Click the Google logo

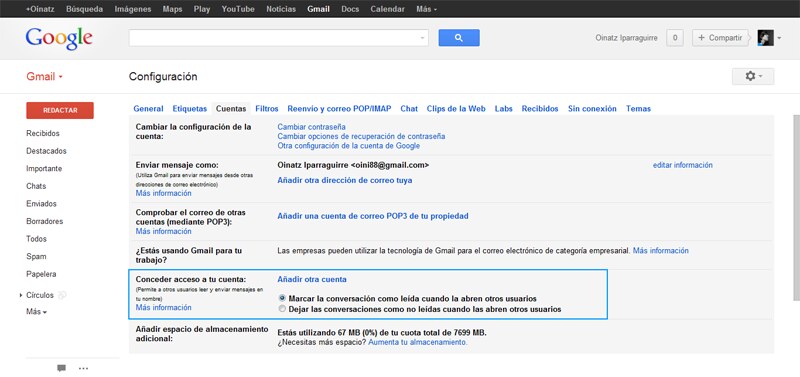(59, 39)
